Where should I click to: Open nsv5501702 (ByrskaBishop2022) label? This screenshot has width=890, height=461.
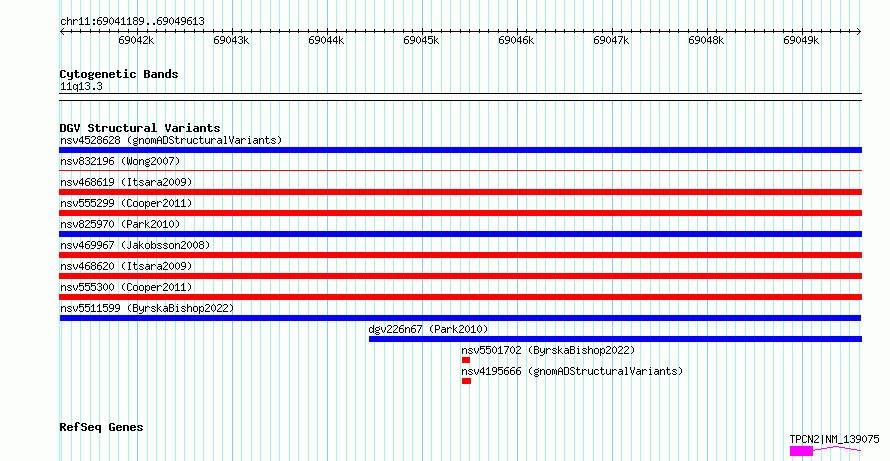548,350
